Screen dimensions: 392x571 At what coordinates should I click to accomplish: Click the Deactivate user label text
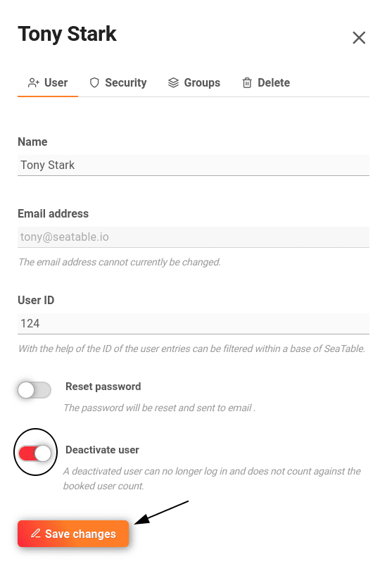[102, 450]
